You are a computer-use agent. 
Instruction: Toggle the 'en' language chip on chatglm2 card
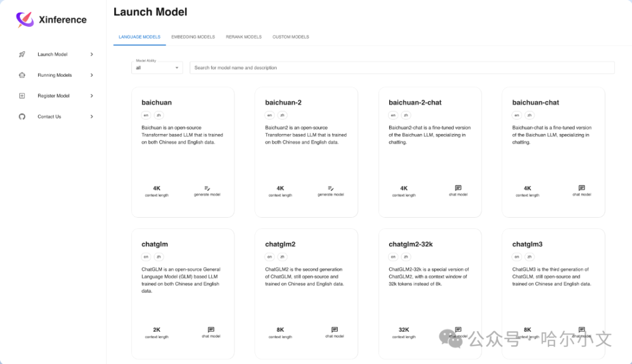tap(270, 257)
